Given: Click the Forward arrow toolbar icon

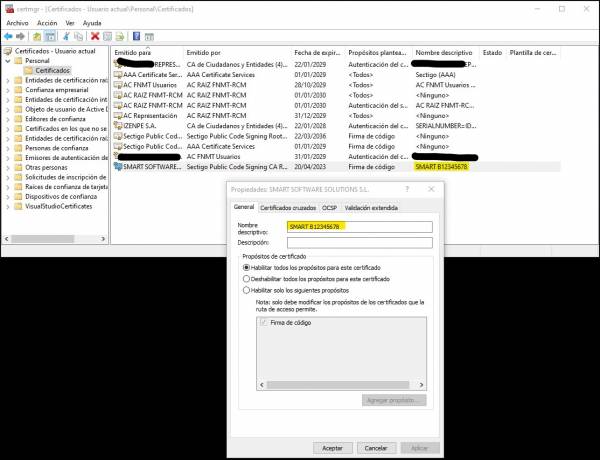Looking at the screenshot, I should click(x=20, y=36).
